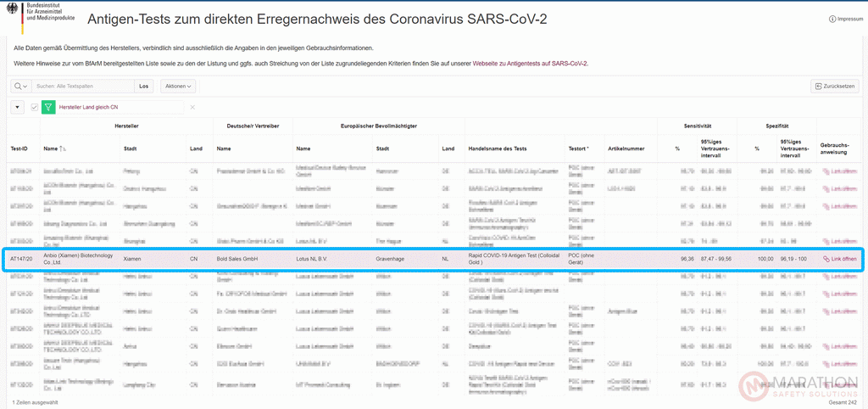Collapse the filter bar with the triangle
This screenshot has width=868, height=409.
coord(17,108)
